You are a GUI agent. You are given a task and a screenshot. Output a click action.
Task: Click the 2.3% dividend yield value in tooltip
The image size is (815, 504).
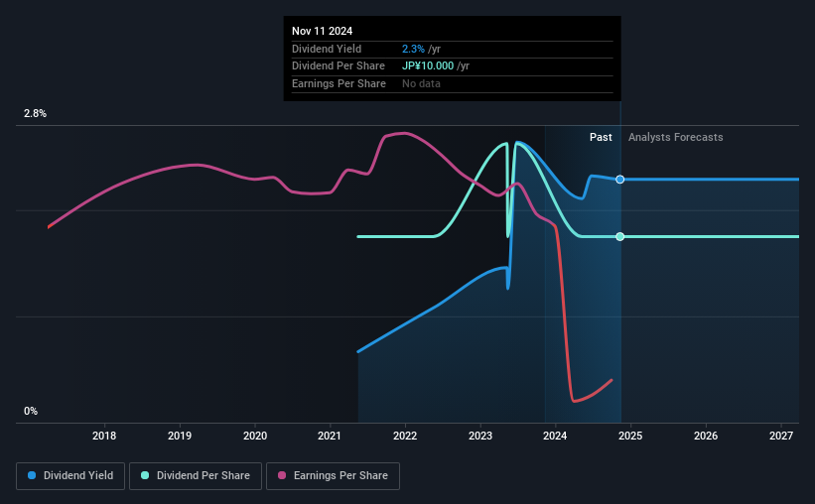coord(413,49)
